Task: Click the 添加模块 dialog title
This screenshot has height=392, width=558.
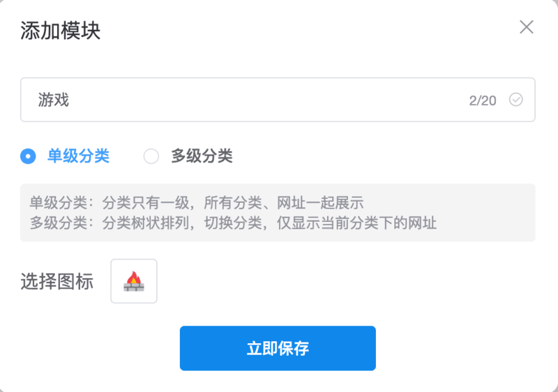Action: click(60, 31)
